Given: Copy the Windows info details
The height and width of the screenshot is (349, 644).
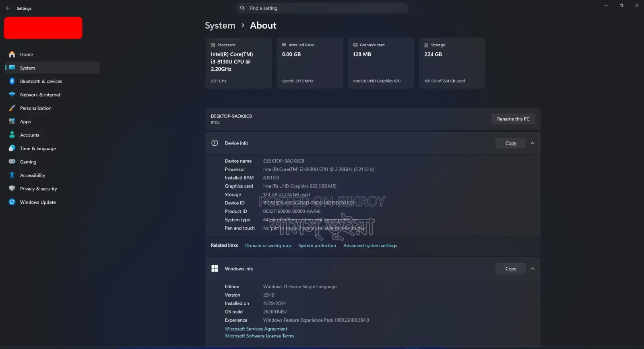Looking at the screenshot, I should [x=511, y=268].
